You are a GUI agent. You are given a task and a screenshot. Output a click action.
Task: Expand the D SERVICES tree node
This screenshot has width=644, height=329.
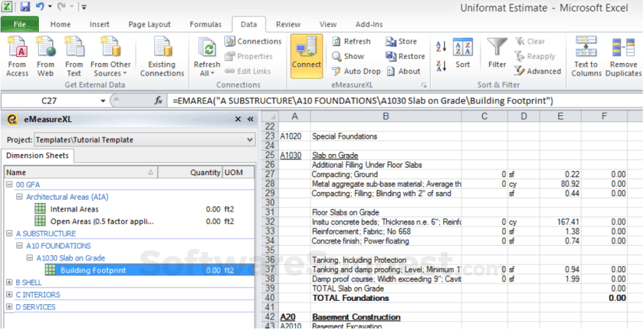9,307
